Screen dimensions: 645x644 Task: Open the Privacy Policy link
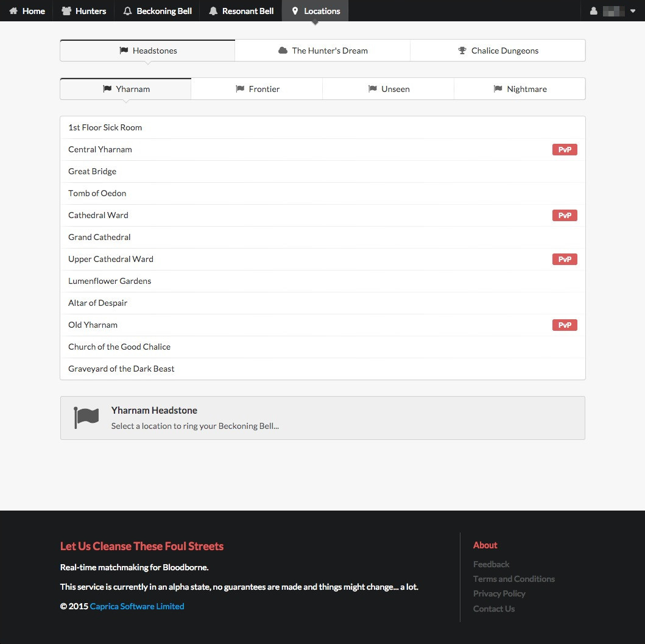tap(499, 594)
